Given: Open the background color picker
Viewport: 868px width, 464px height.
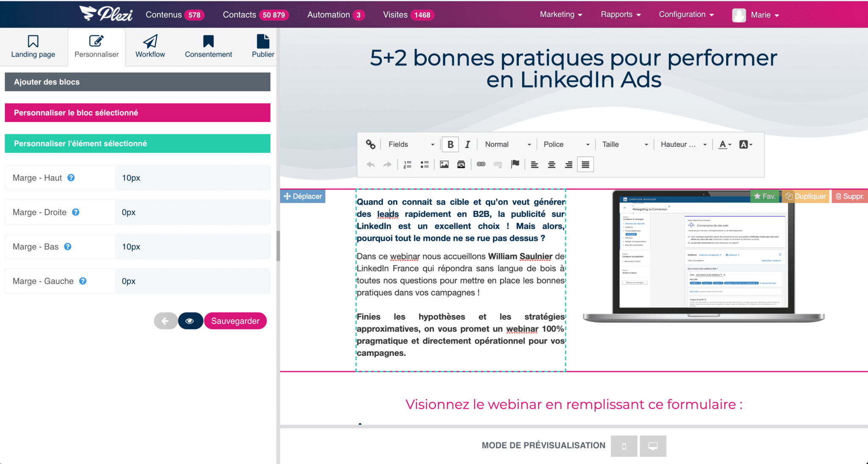Looking at the screenshot, I should 746,144.
